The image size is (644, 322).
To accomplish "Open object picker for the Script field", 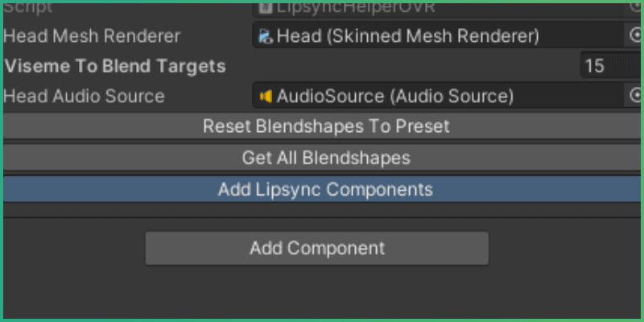I will [634, 7].
